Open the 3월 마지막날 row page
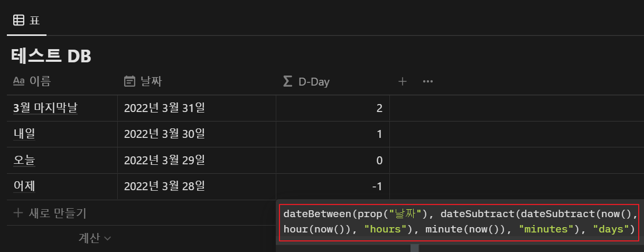Image resolution: width=644 pixels, height=252 pixels. 45,108
